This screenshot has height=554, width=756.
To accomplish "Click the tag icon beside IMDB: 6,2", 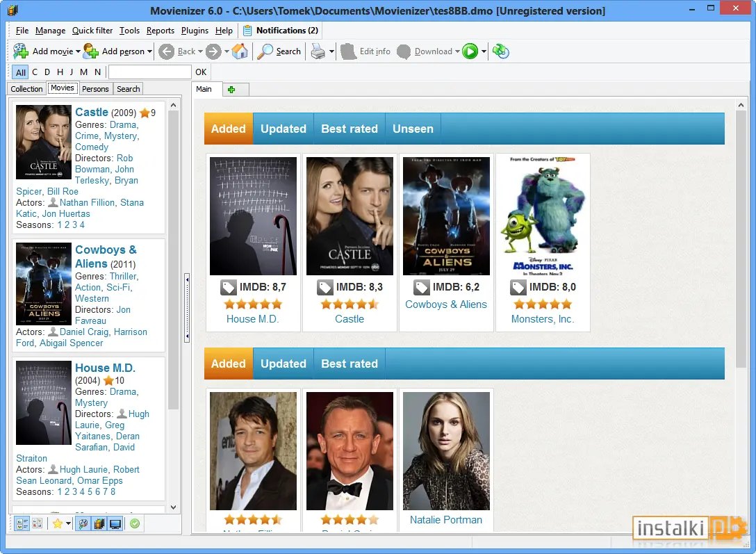I will (421, 287).
